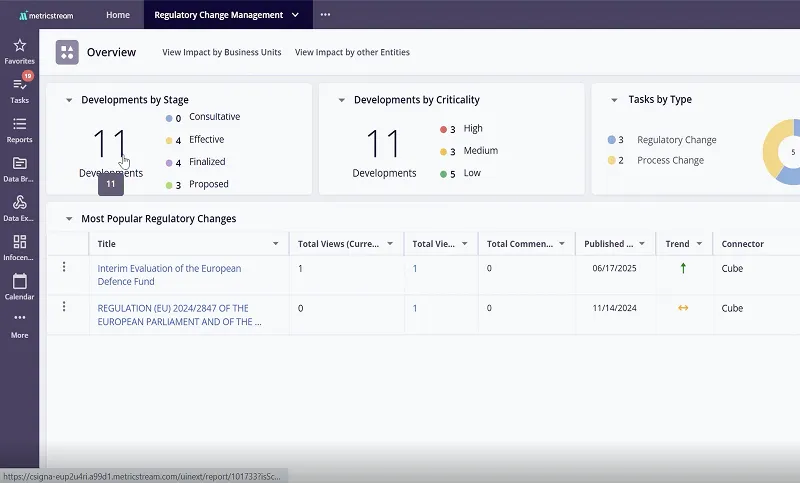Open Calendar icon in sidebar
Screen dimensions: 800x483
(19, 281)
